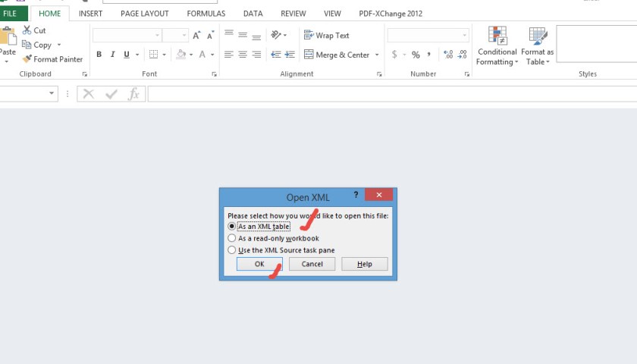Open Font group dialog launcher
Image resolution: width=637 pixels, height=364 pixels.
click(214, 74)
